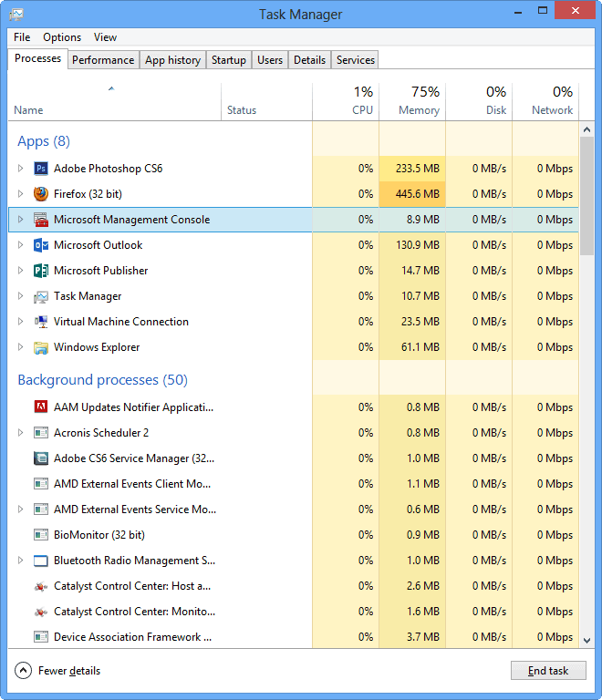
Task: Expand Bluetooth Radio Management entry
Action: click(x=20, y=560)
